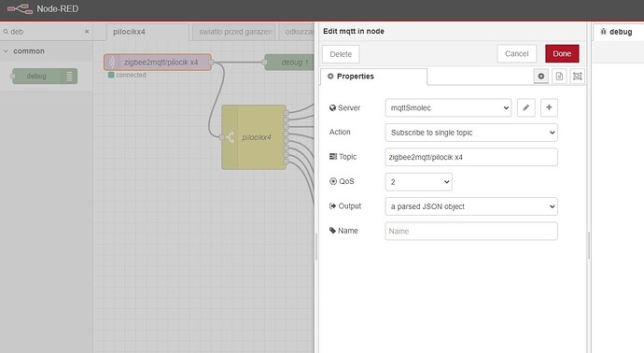Image resolution: width=644 pixels, height=353 pixels.
Task: Collapse the common palette category
Action: [6, 51]
